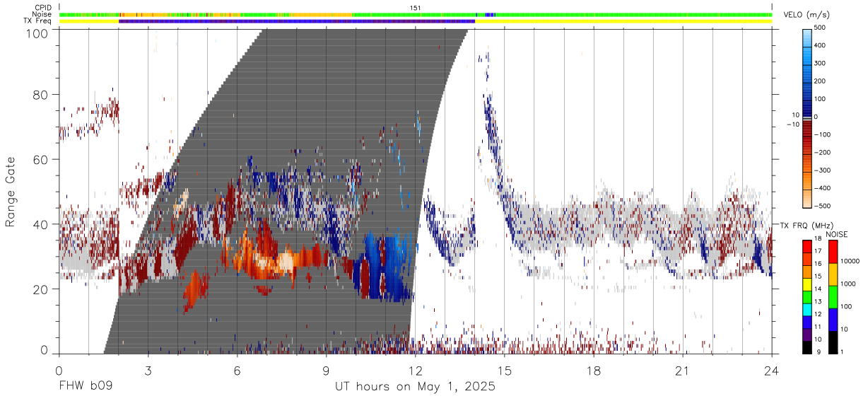Click the velocity colorbar label 500
This screenshot has height=401, width=868.
(821, 28)
